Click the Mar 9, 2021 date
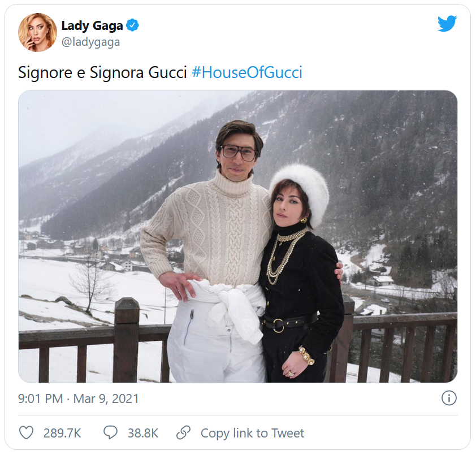This screenshot has height=455, width=476. (106, 398)
